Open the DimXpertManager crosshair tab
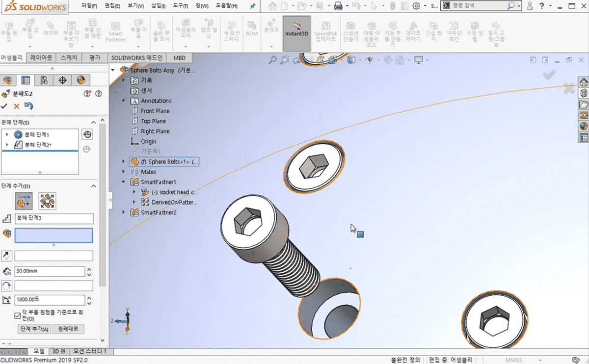Viewport: 589px width, 364px height. tap(62, 80)
